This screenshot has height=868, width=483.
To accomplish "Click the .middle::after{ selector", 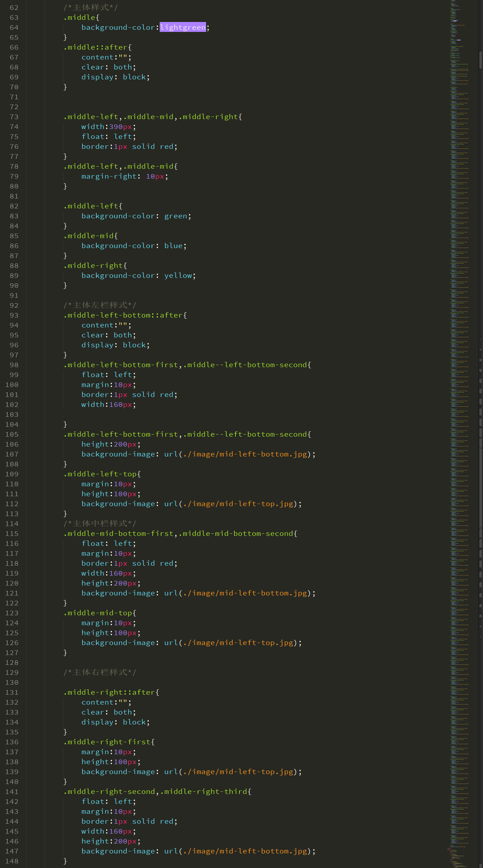I will tap(97, 47).
